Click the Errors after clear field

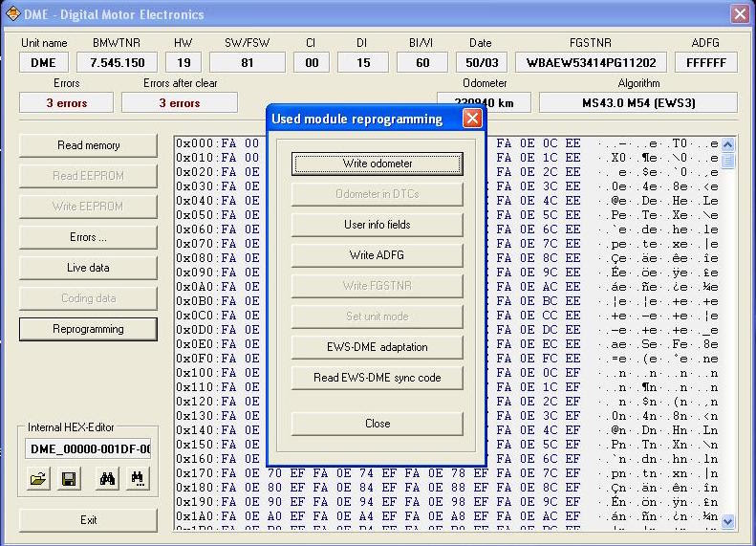pyautogui.click(x=180, y=102)
